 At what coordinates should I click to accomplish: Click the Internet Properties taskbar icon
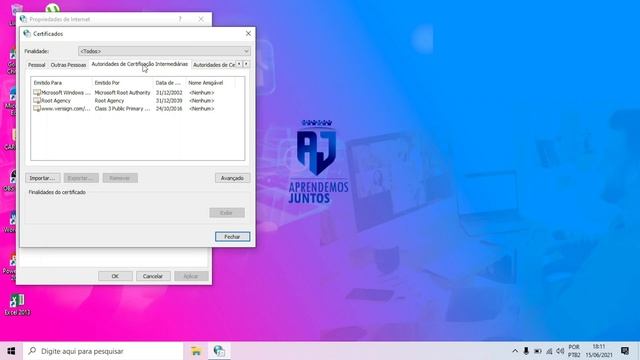tap(219, 351)
